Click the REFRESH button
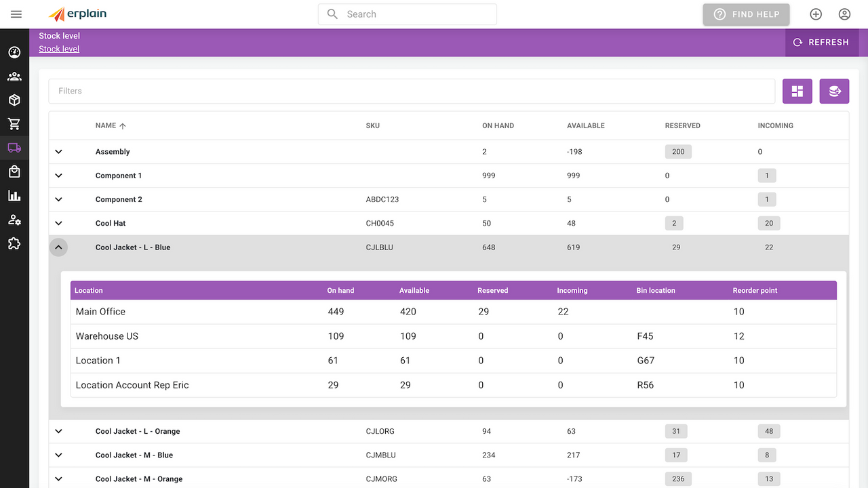Screen dimensions: 868x488 [821, 42]
